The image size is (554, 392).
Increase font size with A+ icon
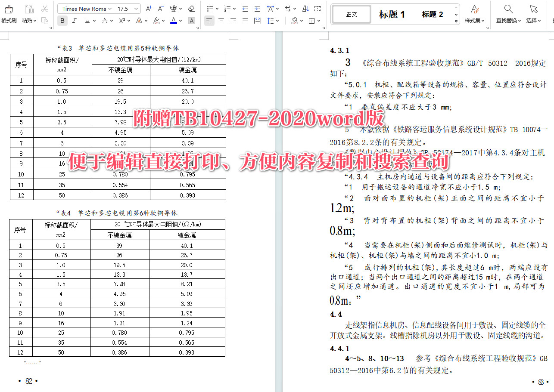pos(149,9)
